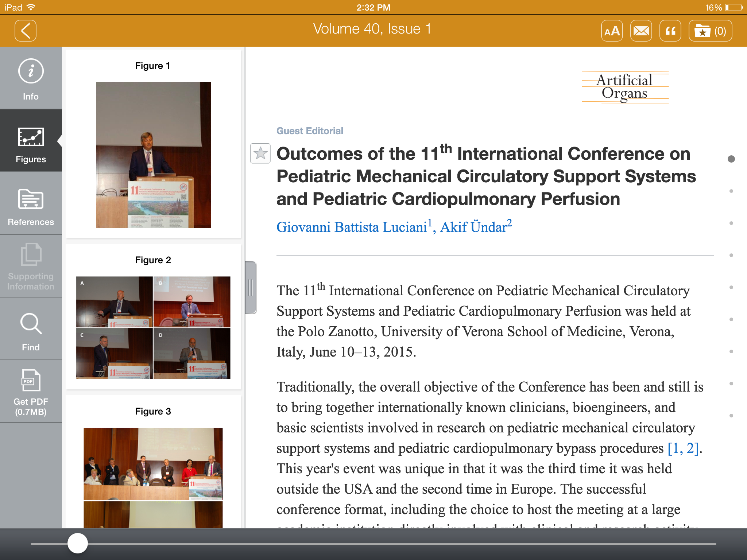Tap the back arrow button

[26, 31]
